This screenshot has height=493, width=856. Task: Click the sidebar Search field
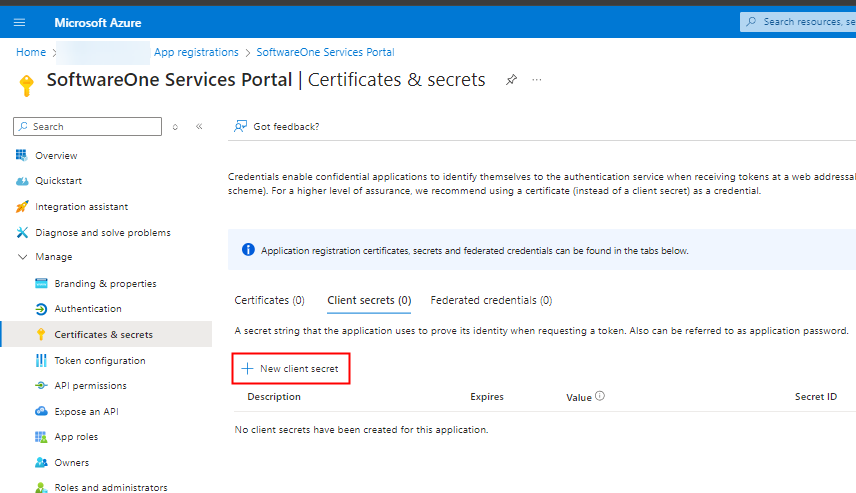(88, 127)
